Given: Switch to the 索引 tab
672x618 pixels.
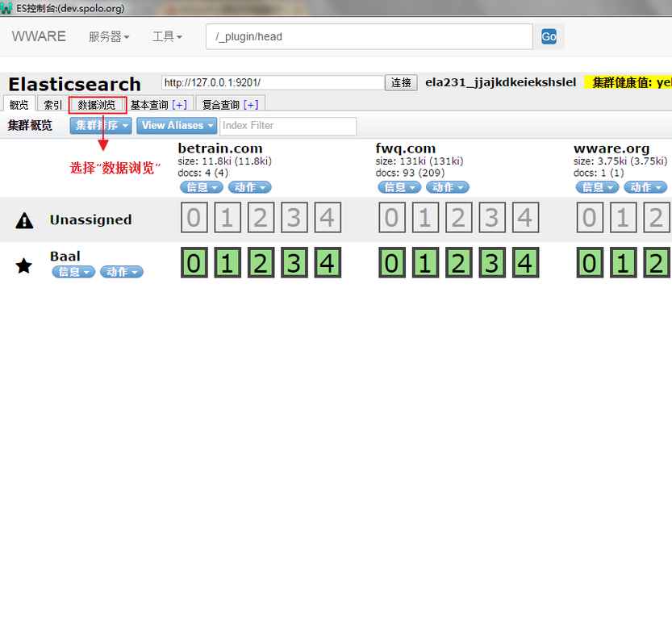Looking at the screenshot, I should (52, 104).
